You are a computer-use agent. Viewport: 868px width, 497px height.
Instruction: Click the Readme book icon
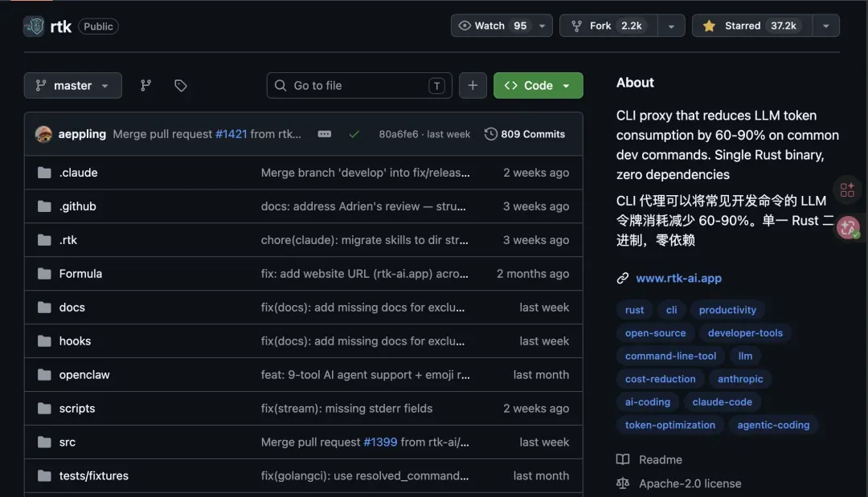pos(623,460)
